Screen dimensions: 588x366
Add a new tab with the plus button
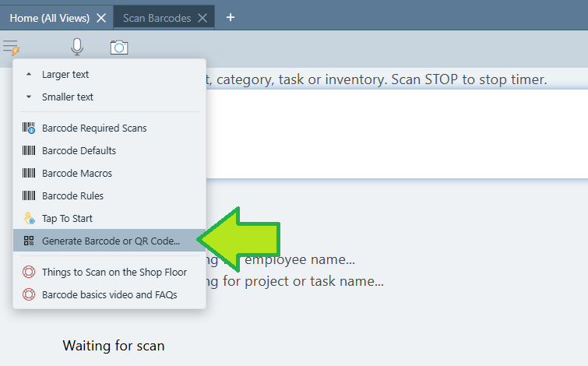pos(231,17)
